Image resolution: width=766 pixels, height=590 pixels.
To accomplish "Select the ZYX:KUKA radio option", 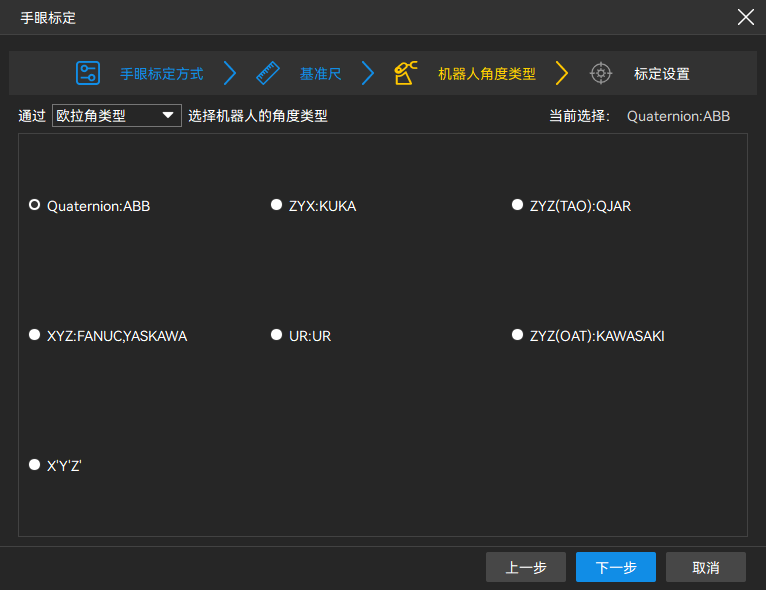I will point(277,205).
